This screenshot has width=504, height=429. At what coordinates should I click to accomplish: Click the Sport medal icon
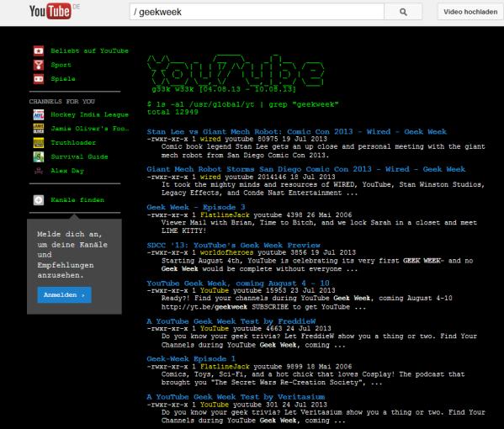click(39, 65)
